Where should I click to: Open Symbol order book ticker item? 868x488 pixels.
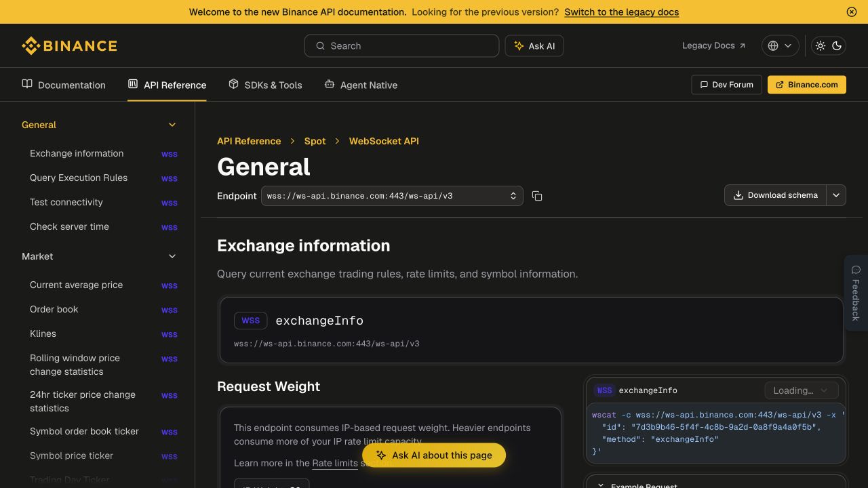(104, 431)
